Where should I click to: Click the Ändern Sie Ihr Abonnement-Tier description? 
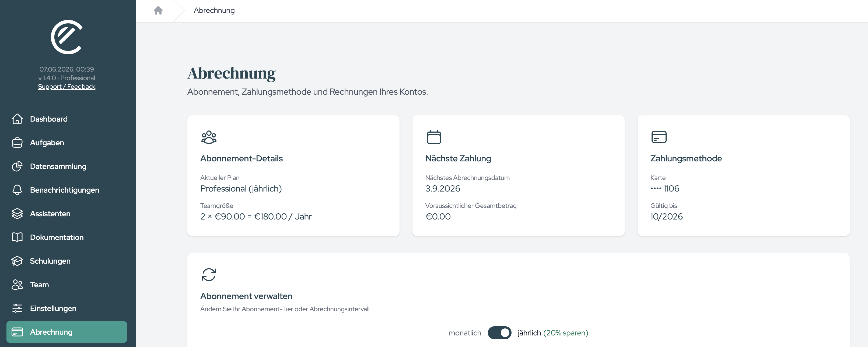(285, 309)
